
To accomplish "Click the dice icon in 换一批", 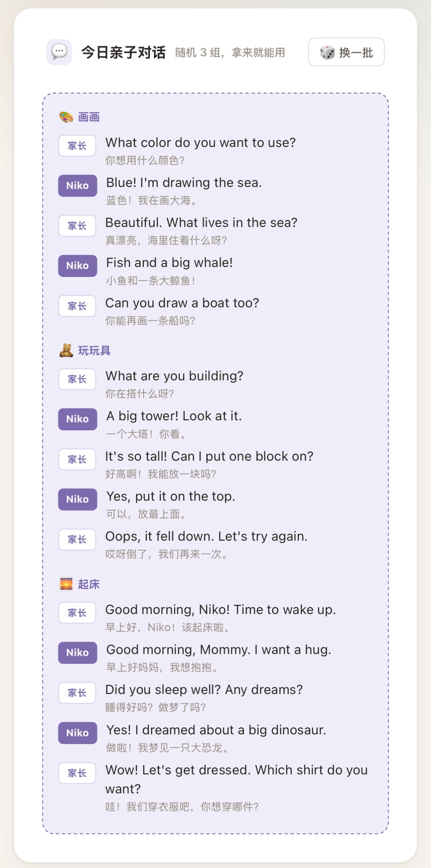I will (327, 52).
